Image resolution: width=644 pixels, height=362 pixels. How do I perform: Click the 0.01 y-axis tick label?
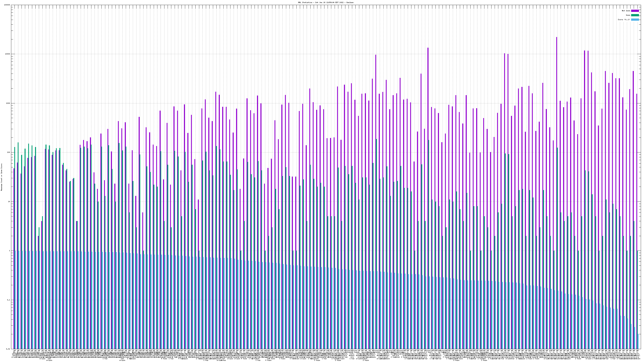click(8, 349)
